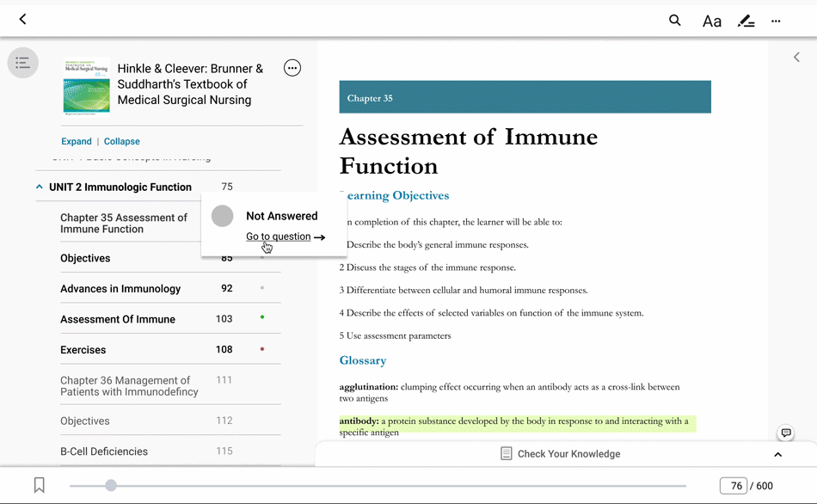Open the book options circled ellipsis
The width and height of the screenshot is (817, 504).
click(292, 68)
